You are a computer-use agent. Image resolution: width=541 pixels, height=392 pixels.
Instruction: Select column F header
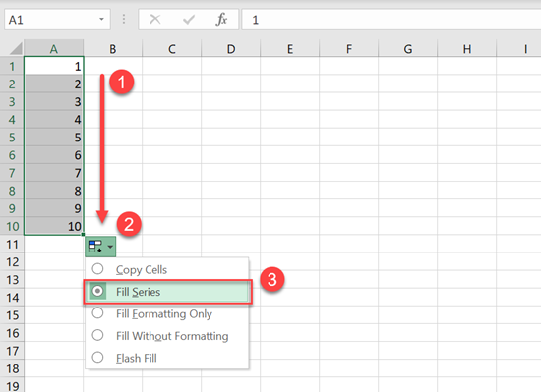(349, 49)
